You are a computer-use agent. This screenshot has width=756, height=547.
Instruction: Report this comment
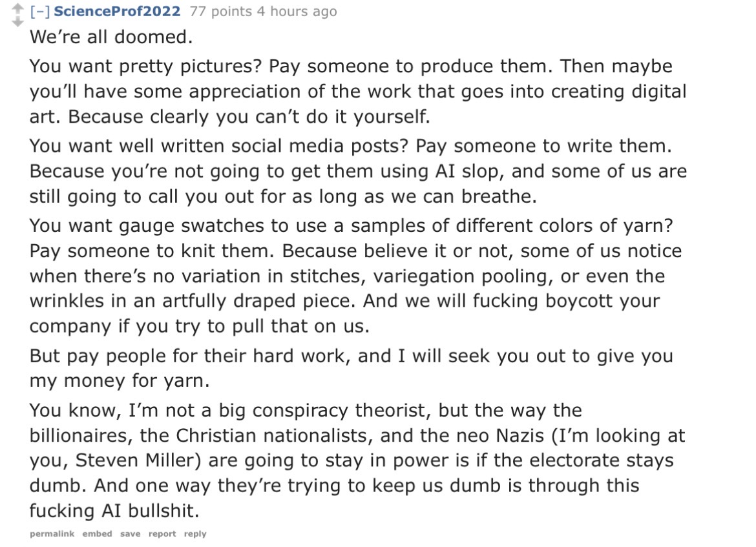click(162, 533)
